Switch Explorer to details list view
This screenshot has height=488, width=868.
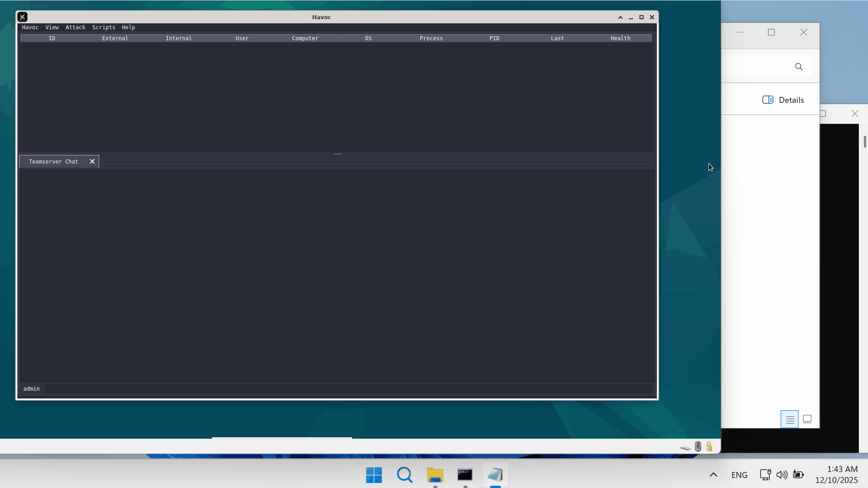(790, 419)
